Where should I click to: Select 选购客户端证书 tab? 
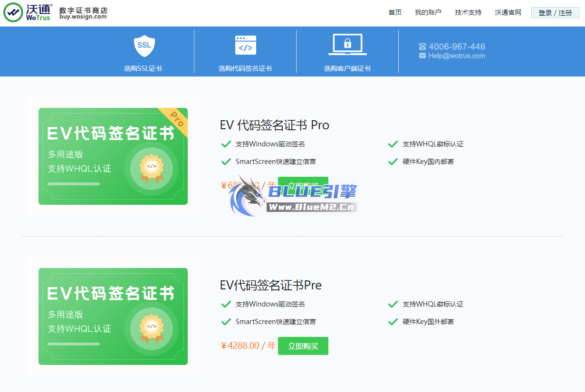[347, 68]
